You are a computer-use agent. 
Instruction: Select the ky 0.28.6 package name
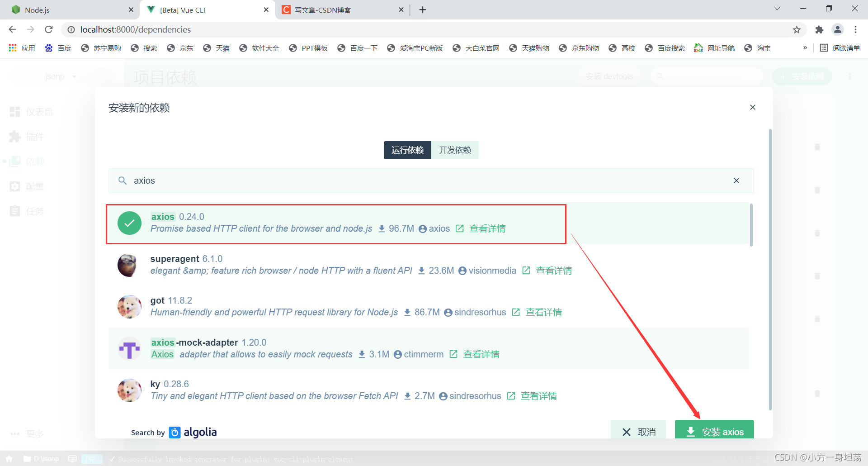point(155,384)
